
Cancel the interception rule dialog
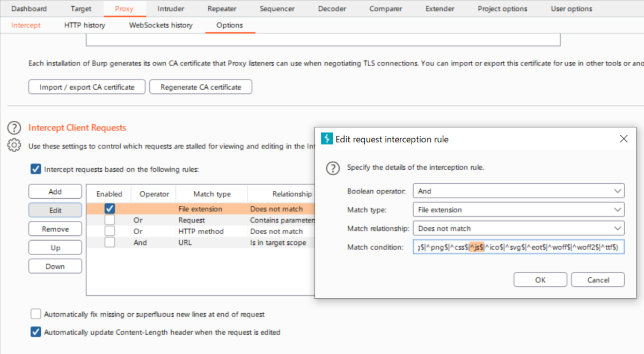coord(598,280)
